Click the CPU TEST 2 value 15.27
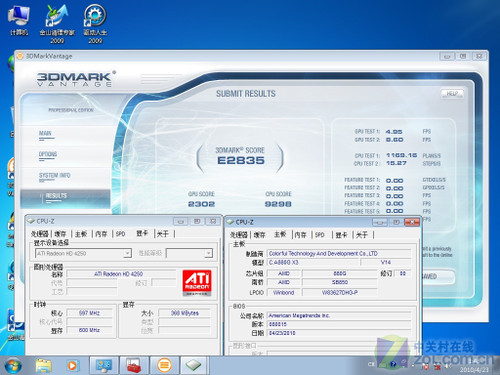This screenshot has width=500, height=375. pos(396,163)
